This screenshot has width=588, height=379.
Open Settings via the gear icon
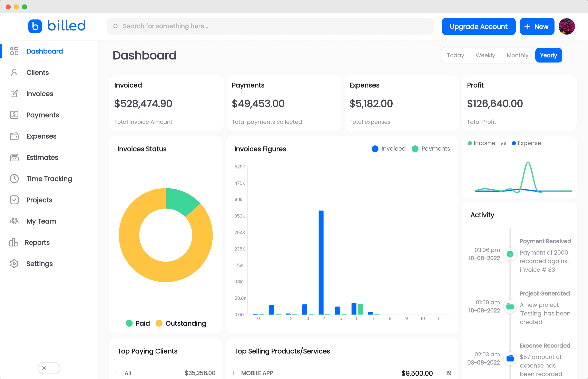click(14, 264)
